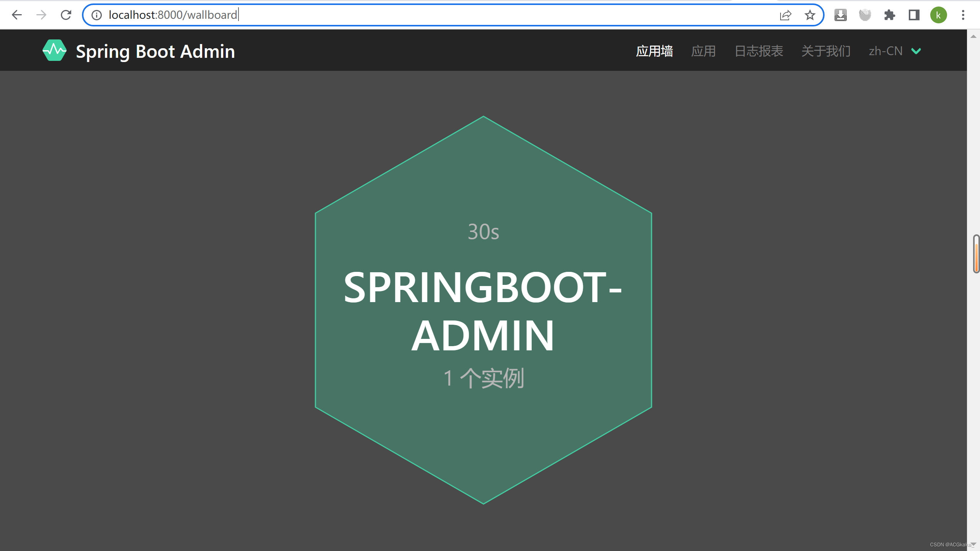Screen dimensions: 980x551
Task: Open the Extensions puzzle icon
Action: pos(890,15)
